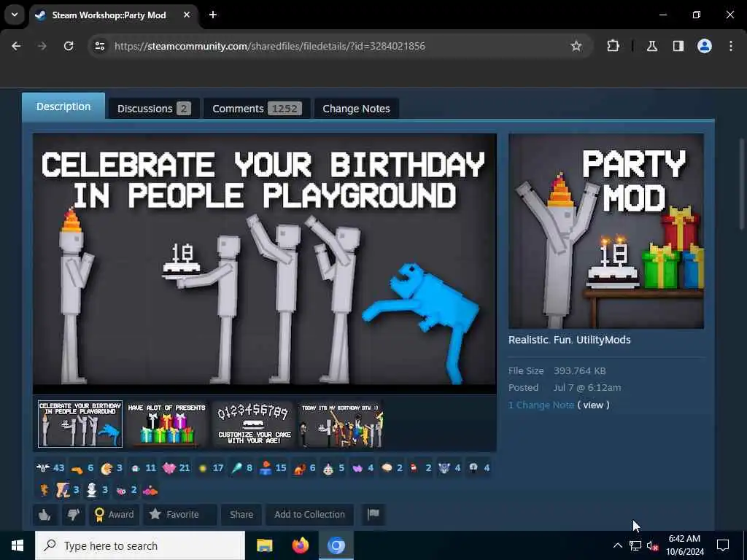Open the Discussions tab
747x560 pixels.
click(154, 109)
